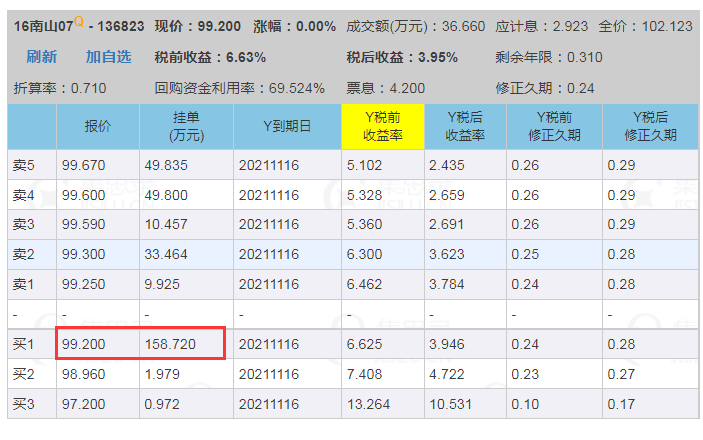Select the 卖4 price 99.600
Screen dimensions: 703x440
(83, 195)
